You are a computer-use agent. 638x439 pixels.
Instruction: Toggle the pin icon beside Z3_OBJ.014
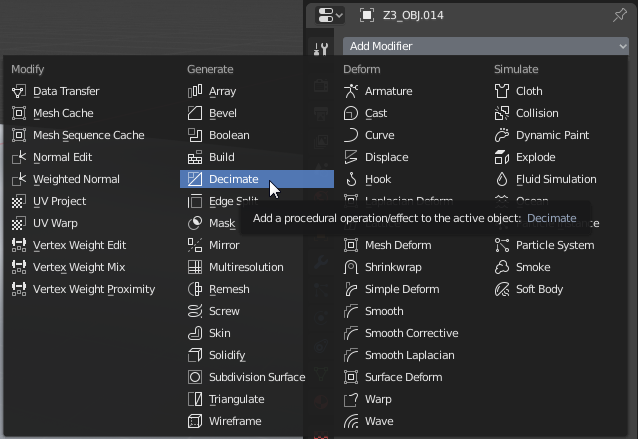(x=618, y=15)
